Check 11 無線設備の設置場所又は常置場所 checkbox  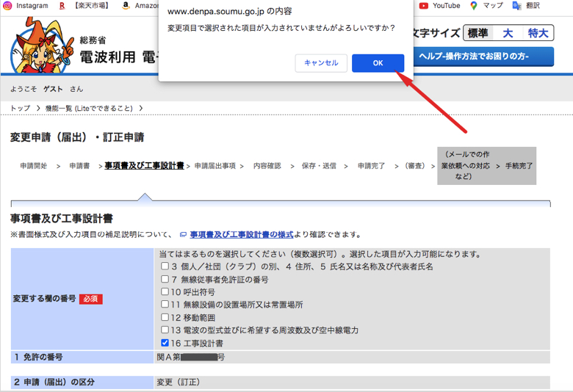point(165,304)
